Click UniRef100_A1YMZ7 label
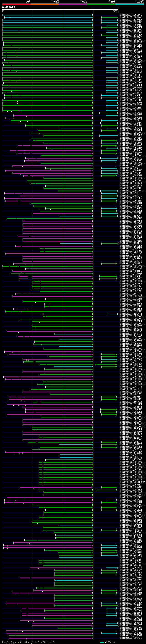 pos(131,359)
